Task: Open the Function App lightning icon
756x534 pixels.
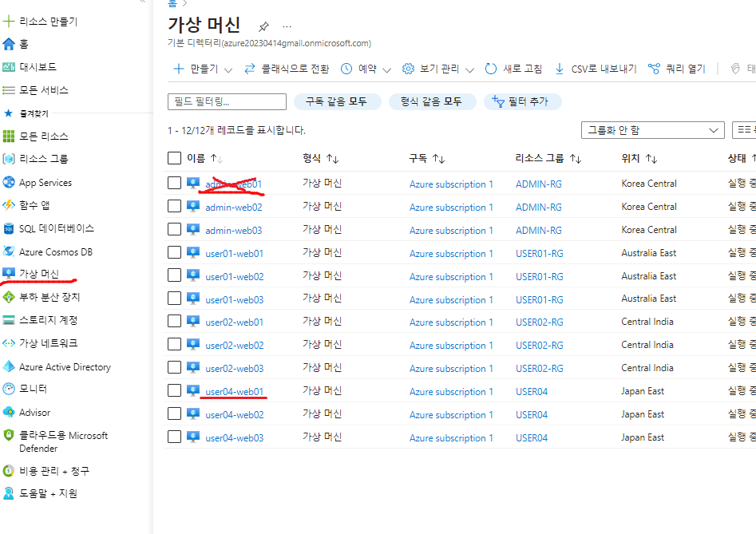Action: tap(9, 205)
